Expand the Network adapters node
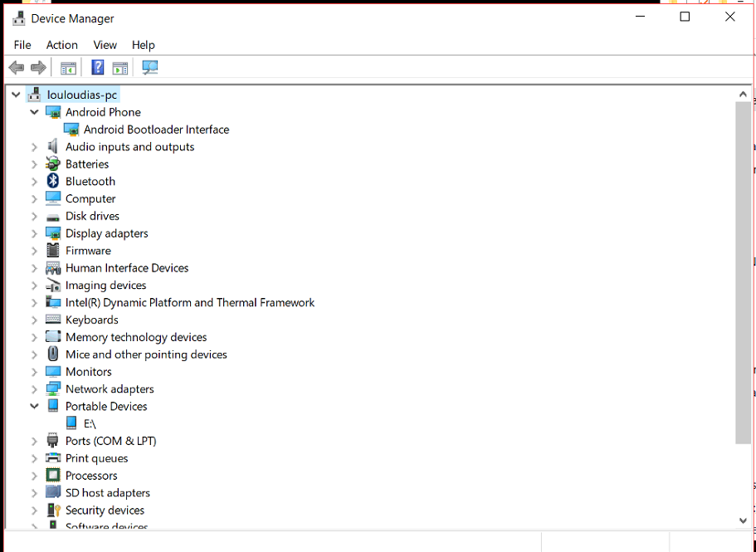The height and width of the screenshot is (552, 756). 34,389
